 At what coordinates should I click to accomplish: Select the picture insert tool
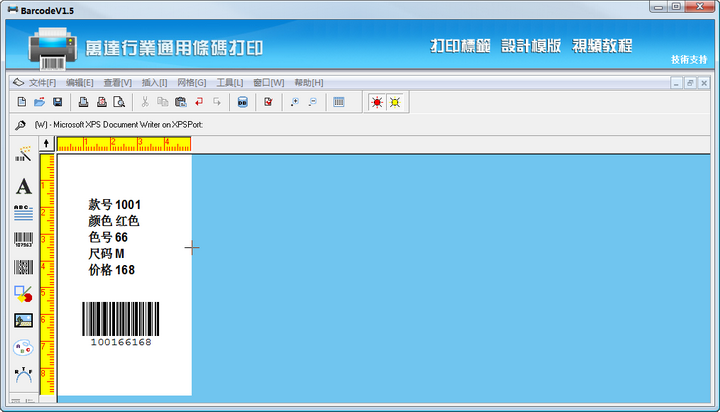[x=23, y=321]
